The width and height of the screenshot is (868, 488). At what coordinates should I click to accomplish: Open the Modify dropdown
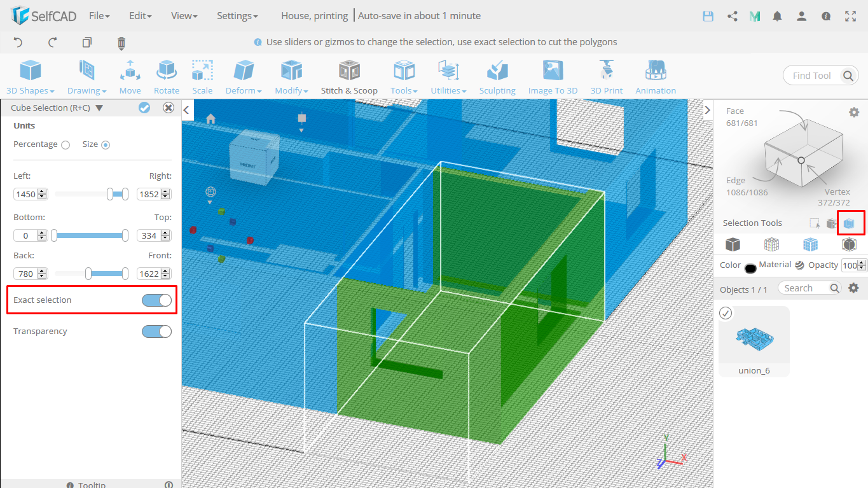(291, 78)
